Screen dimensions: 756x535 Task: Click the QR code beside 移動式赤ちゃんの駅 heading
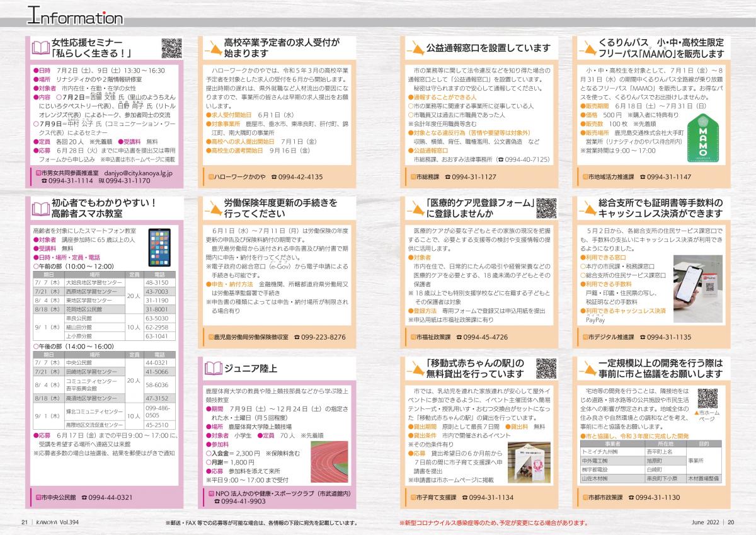[x=546, y=369]
